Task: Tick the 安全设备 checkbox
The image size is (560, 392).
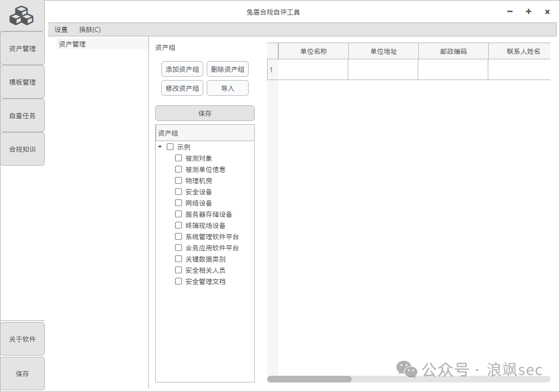Action: tap(179, 192)
